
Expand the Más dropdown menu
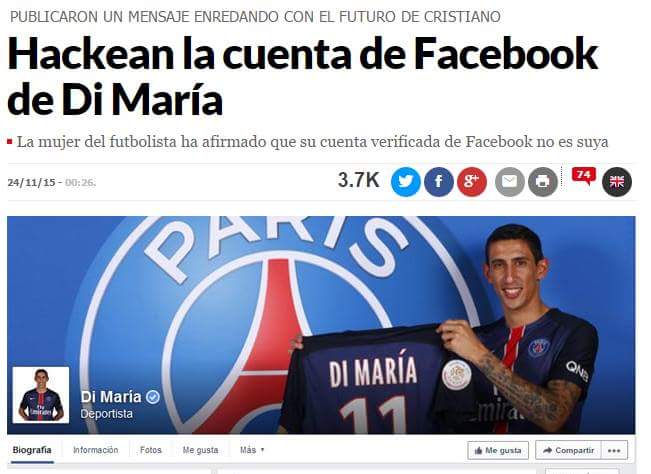pyautogui.click(x=252, y=450)
